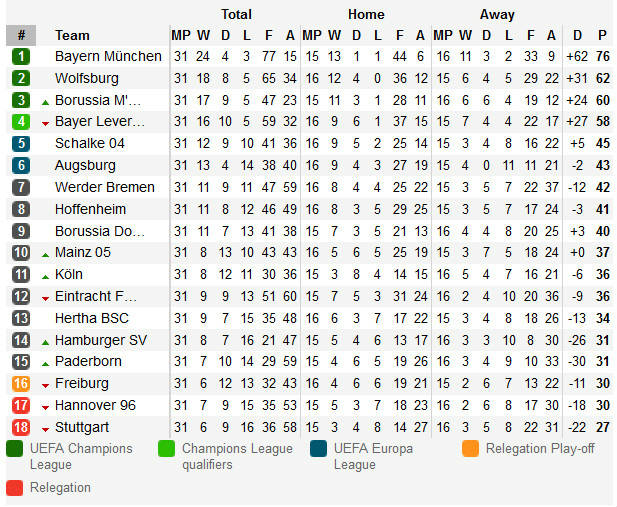Image resolution: width=617 pixels, height=507 pixels.
Task: Click the red rank 18 badge
Action: click(x=21, y=427)
